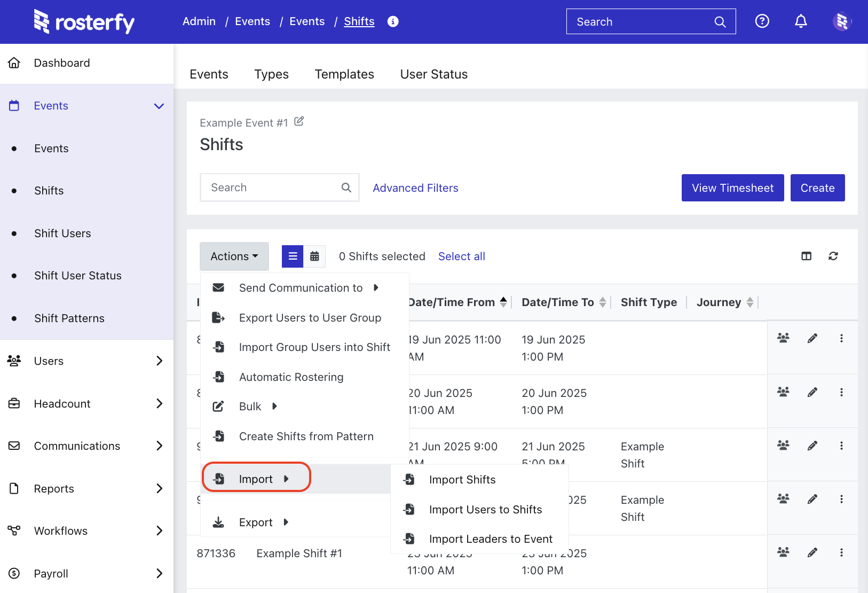Edit Example Event #1 name pencil icon
This screenshot has width=868, height=593.
299,122
